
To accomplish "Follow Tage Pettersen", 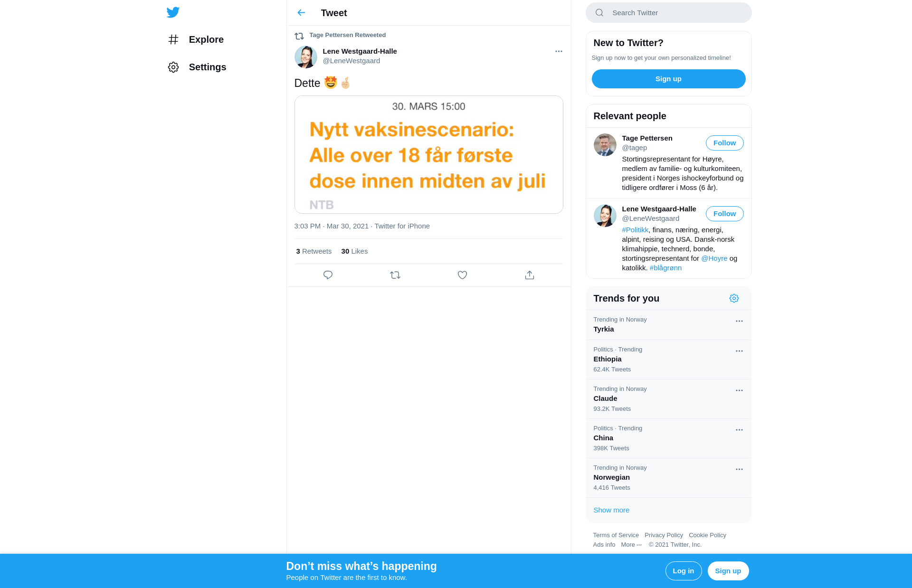I will (724, 143).
